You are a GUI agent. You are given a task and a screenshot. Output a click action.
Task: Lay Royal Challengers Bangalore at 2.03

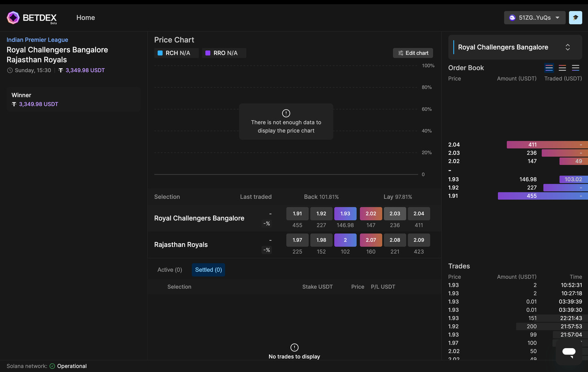point(395,214)
